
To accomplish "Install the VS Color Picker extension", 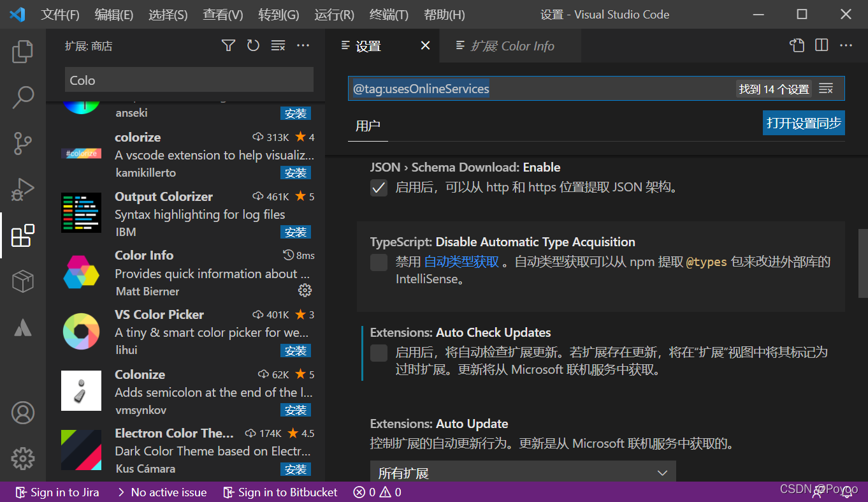I will point(296,351).
